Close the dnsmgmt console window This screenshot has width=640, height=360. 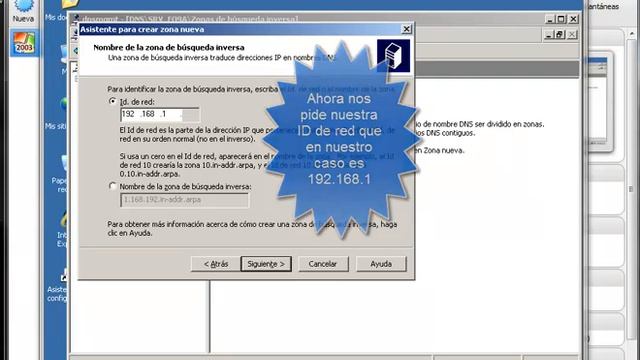point(573,19)
